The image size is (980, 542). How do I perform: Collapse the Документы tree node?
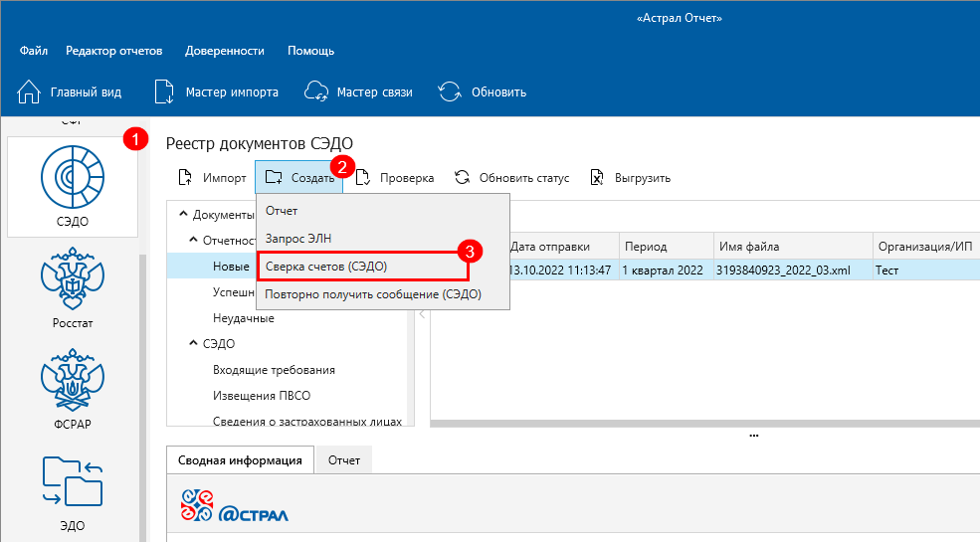pos(182,214)
